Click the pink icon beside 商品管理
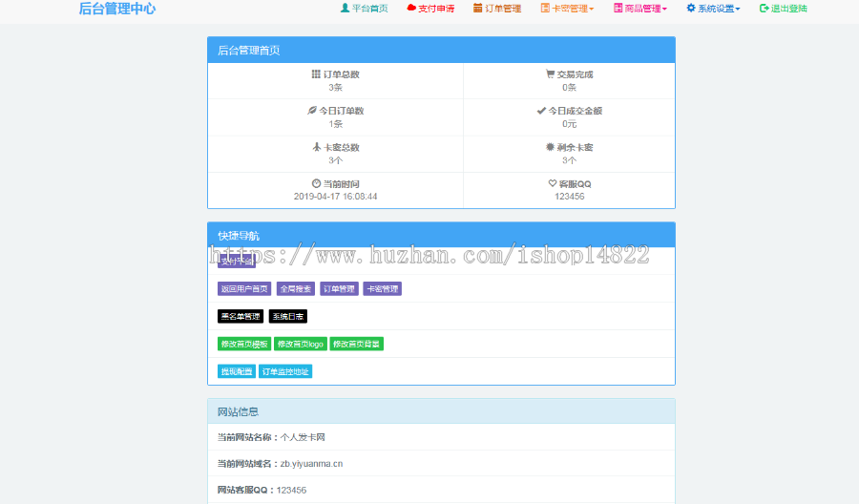 tap(618, 8)
